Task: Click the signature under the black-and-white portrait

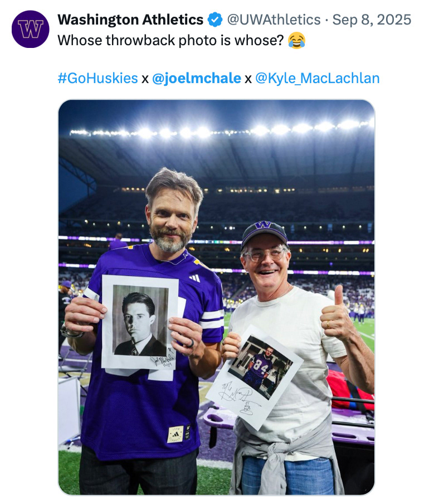Action: pos(162,360)
